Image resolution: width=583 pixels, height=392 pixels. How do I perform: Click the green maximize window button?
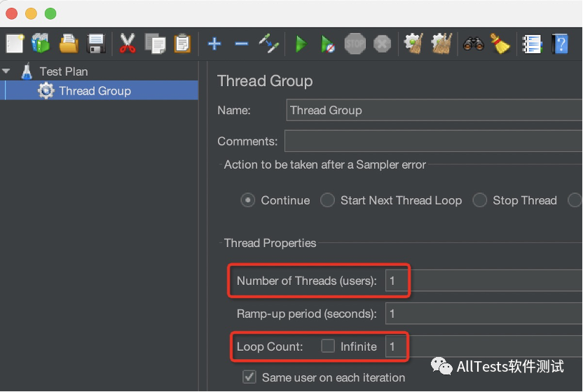coord(50,13)
